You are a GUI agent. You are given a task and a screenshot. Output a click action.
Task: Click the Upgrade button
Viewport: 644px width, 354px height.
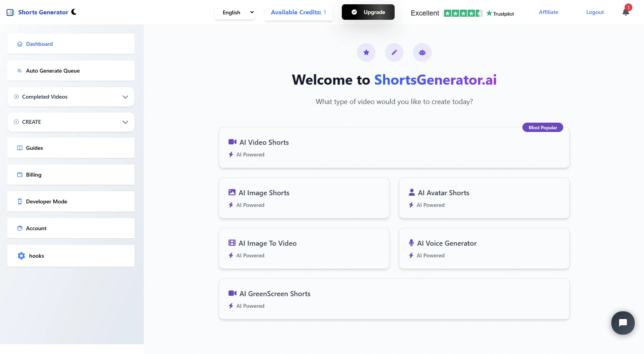368,12
